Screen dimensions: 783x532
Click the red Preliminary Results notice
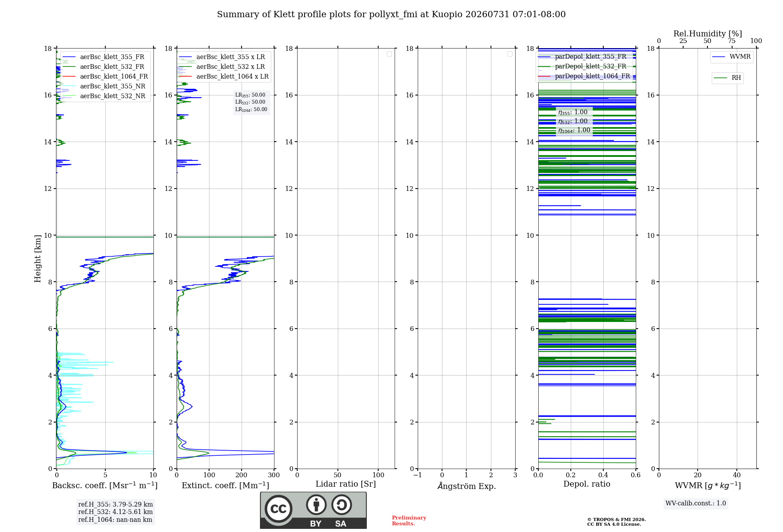[x=409, y=521]
